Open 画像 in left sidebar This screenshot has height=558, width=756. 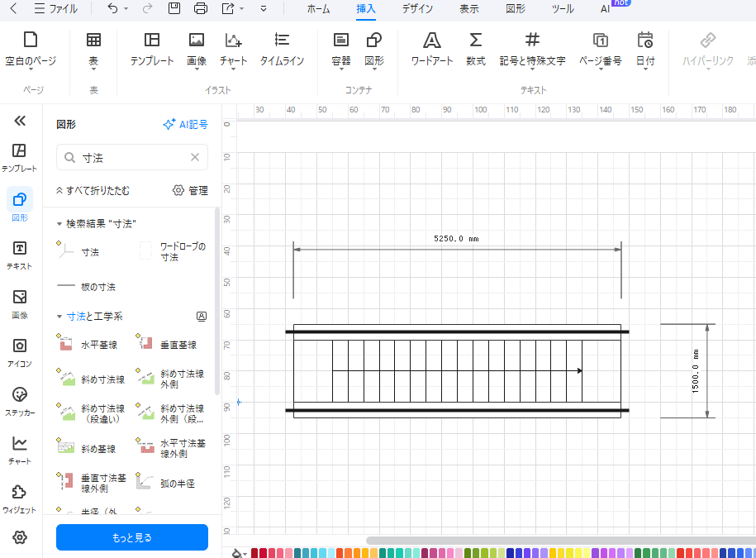pos(19,304)
